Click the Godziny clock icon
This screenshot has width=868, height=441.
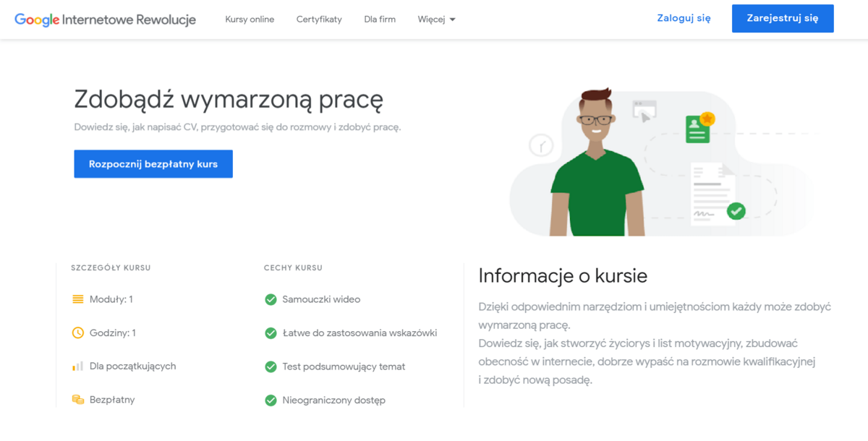pos(78,333)
